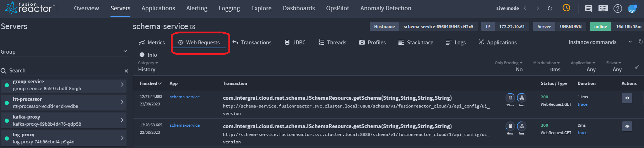The height and width of the screenshot is (148, 644).
Task: Open the help question mark icon
Action: click(x=618, y=9)
